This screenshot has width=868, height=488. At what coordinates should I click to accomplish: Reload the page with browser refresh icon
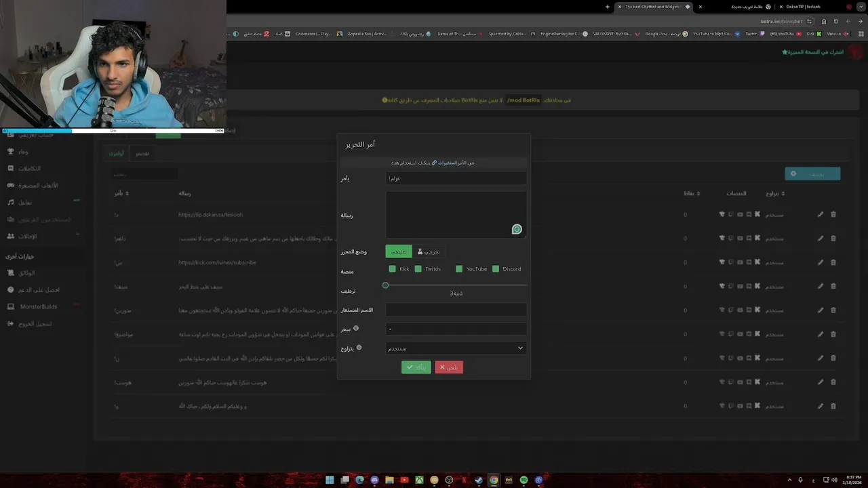836,21
